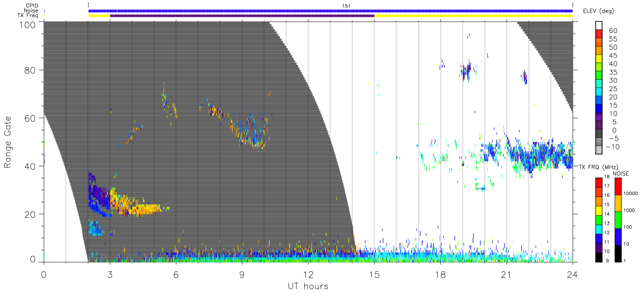Screen dimensions: 644x297
Task: Click the 55 label on the ELEV colorbar
Action: coord(613,39)
